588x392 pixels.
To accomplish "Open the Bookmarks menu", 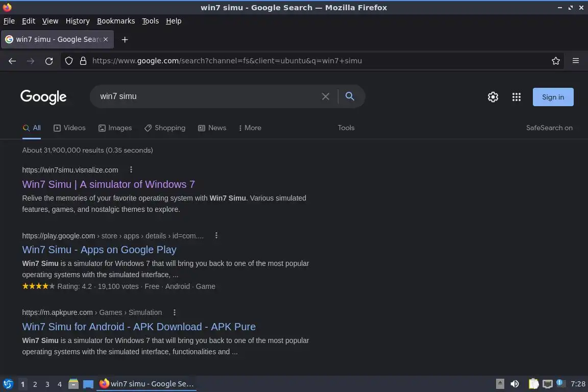I will (116, 21).
